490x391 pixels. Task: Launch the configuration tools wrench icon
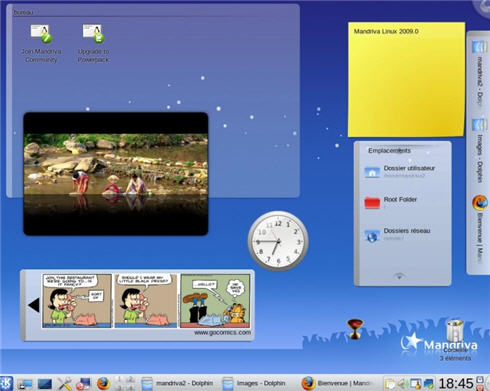[64, 383]
